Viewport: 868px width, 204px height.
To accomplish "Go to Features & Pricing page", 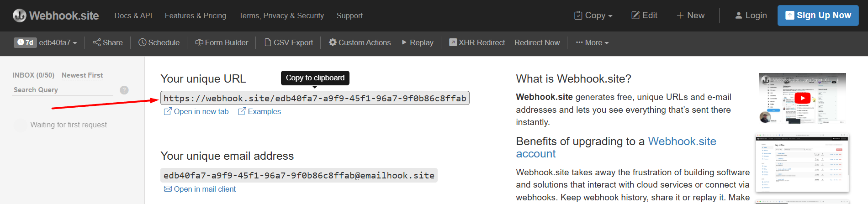I will (x=196, y=16).
